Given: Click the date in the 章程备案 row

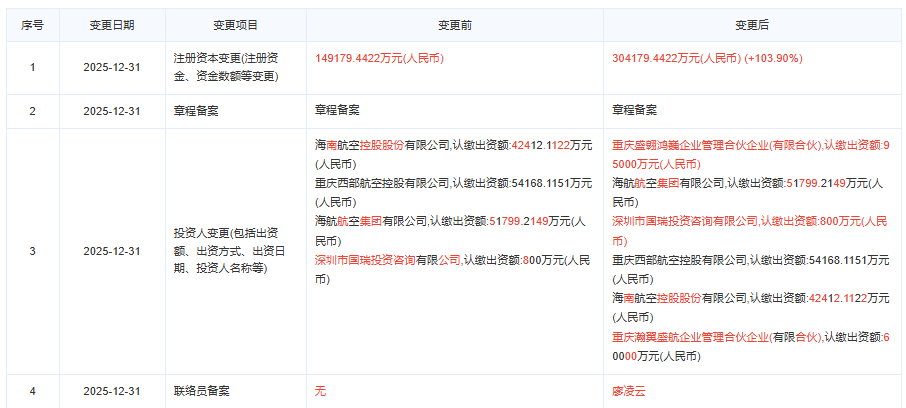Looking at the screenshot, I should pos(112,112).
